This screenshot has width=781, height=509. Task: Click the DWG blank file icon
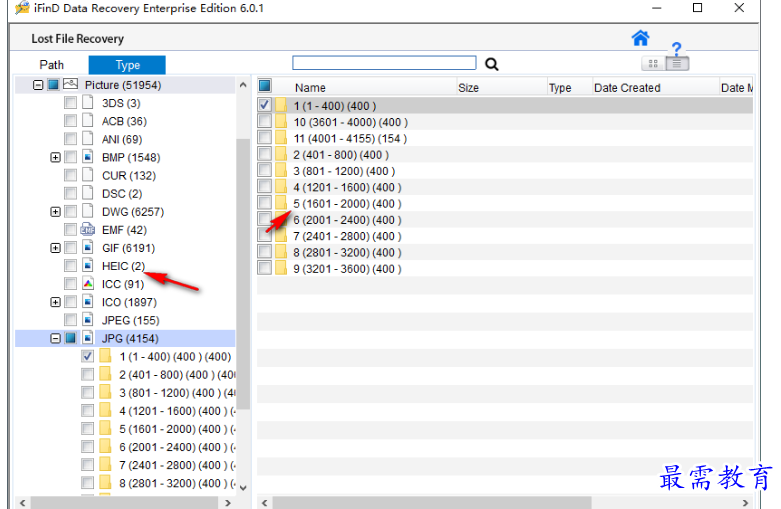coord(88,211)
